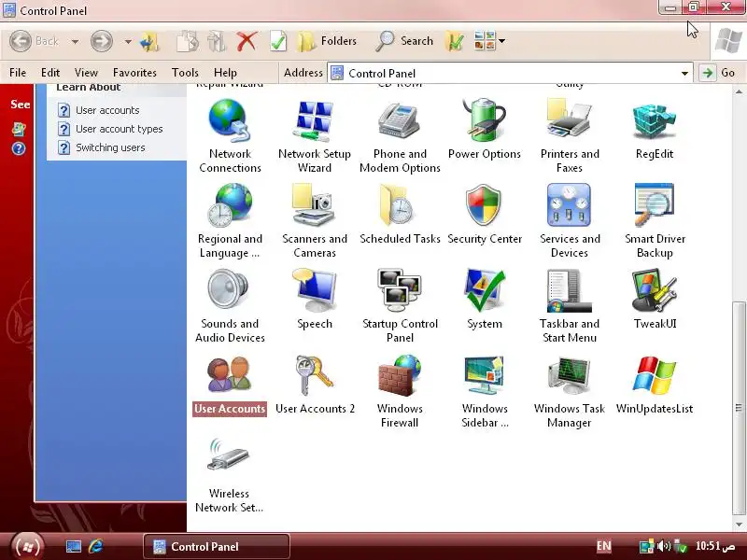
Task: Open the System applet
Action: pyautogui.click(x=485, y=299)
